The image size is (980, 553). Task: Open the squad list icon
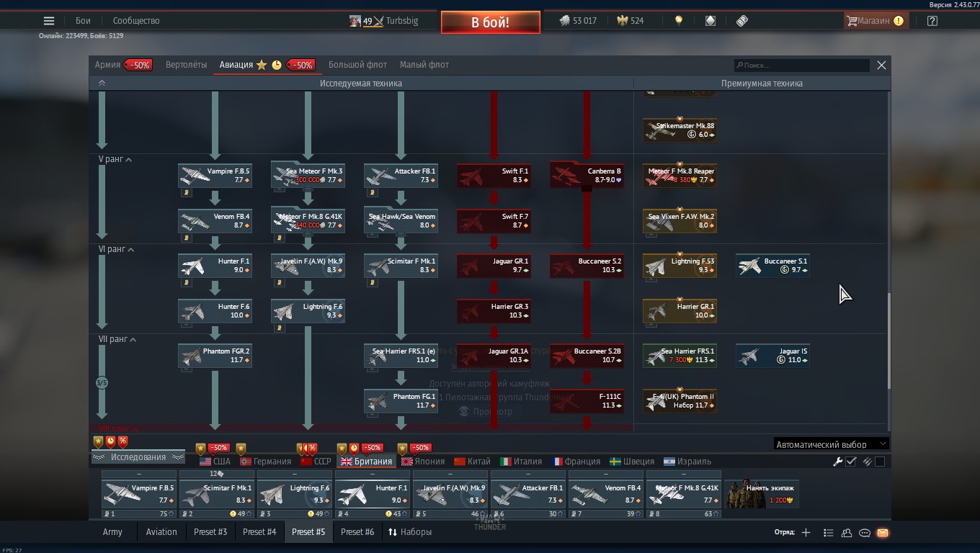click(x=829, y=533)
